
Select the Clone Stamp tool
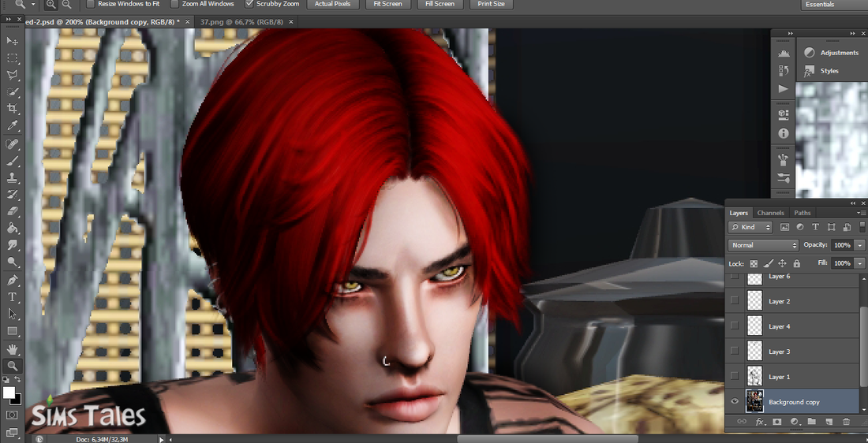[12, 178]
